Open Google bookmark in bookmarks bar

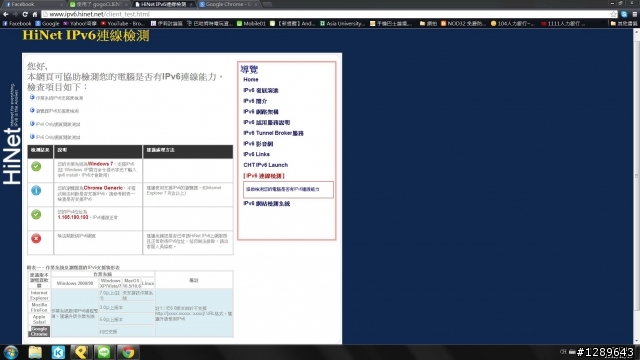47,24
